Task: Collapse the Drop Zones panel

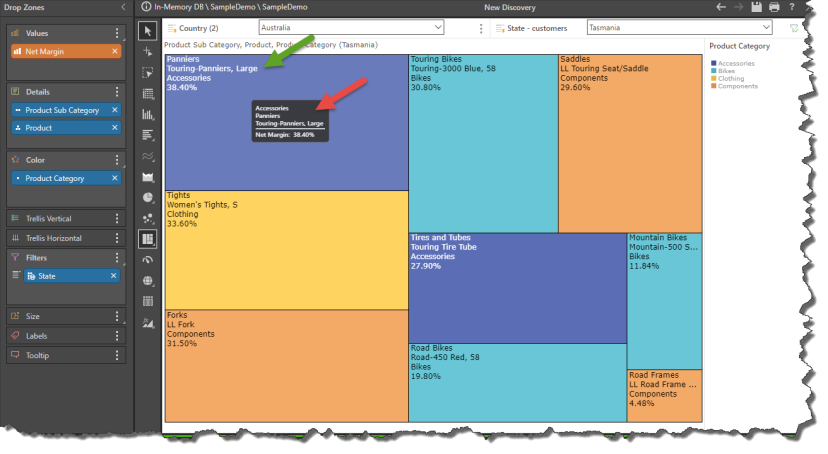Action: tap(122, 7)
